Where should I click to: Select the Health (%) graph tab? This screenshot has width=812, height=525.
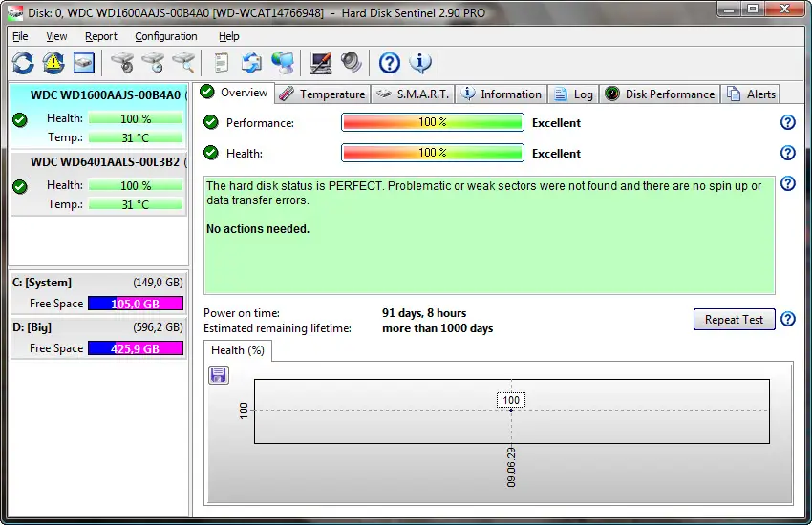pyautogui.click(x=238, y=350)
